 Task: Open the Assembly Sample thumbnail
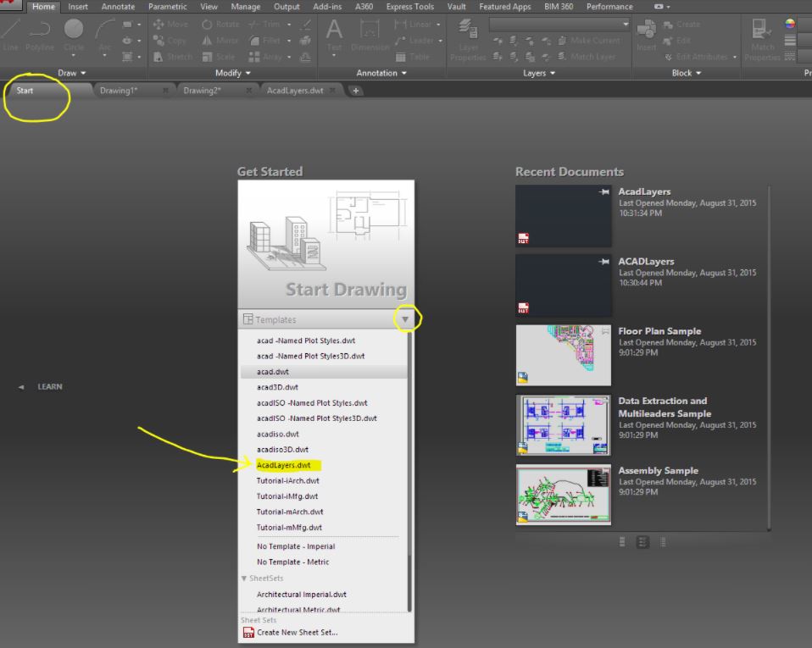click(x=564, y=495)
